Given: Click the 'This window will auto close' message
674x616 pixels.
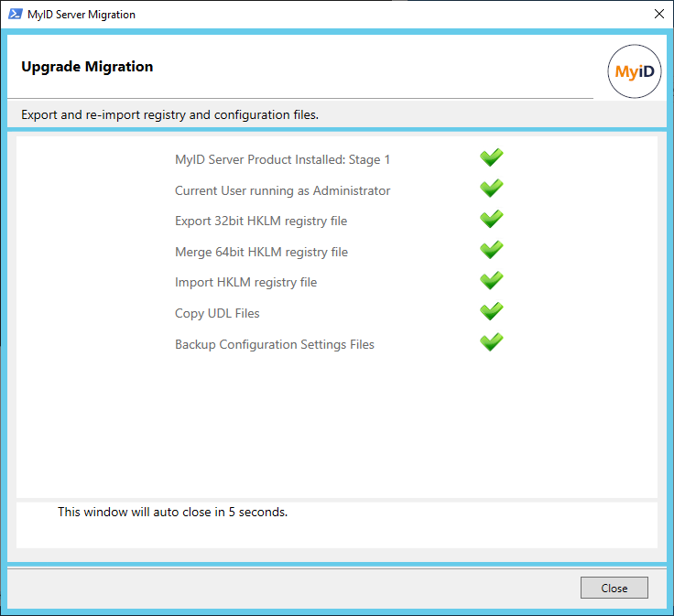Looking at the screenshot, I should point(173,512).
